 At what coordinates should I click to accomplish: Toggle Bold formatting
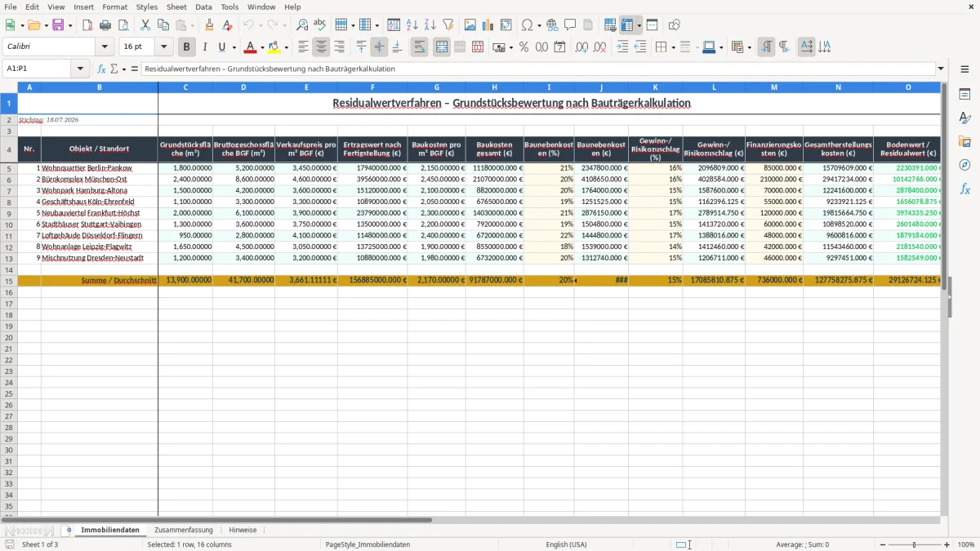coord(187,47)
